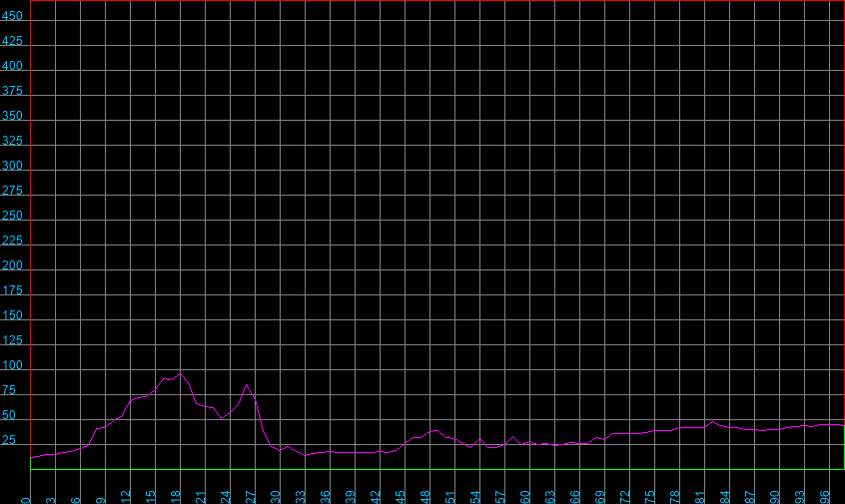This screenshot has width=845, height=504.
Task: Select the 36 horizontal axis label
Action: 326,497
